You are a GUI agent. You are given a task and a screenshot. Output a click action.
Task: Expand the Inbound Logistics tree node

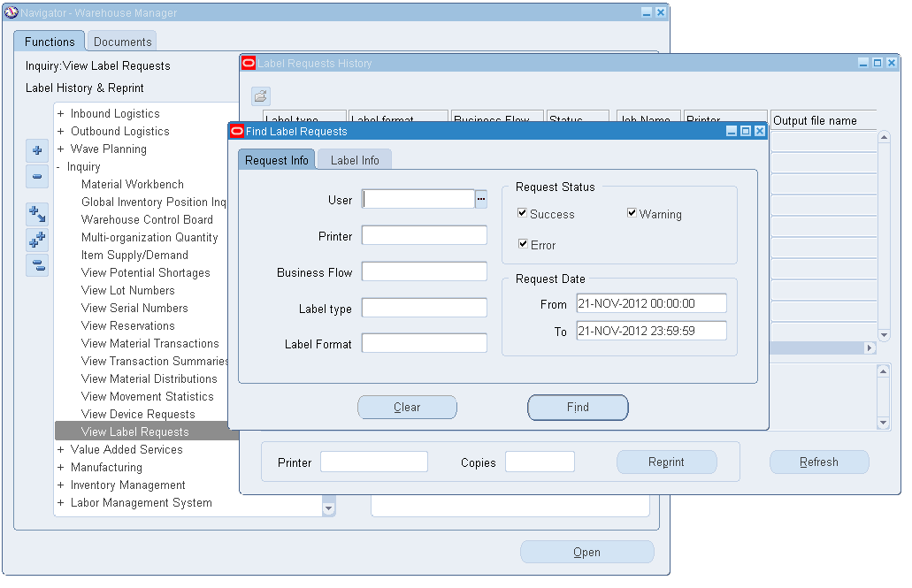tap(60, 113)
